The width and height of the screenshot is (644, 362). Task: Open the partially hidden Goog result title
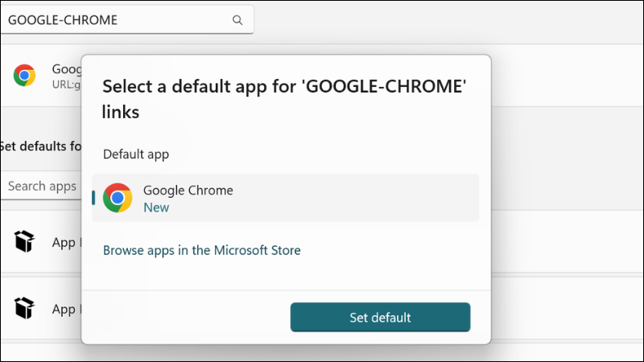point(67,69)
